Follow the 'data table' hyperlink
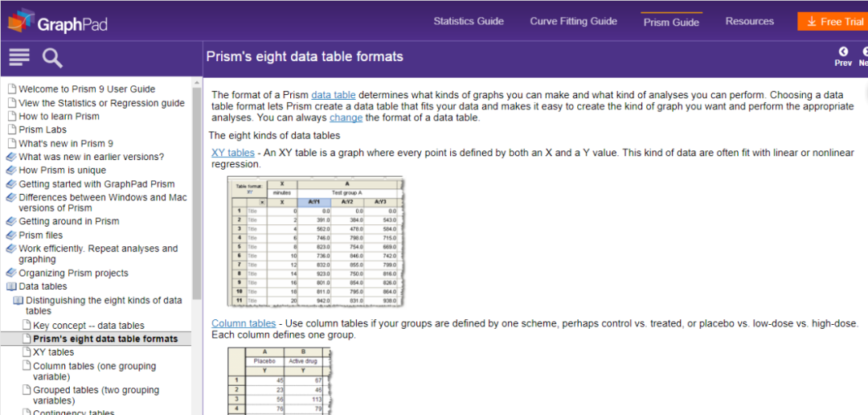The width and height of the screenshot is (868, 415). pyautogui.click(x=334, y=94)
